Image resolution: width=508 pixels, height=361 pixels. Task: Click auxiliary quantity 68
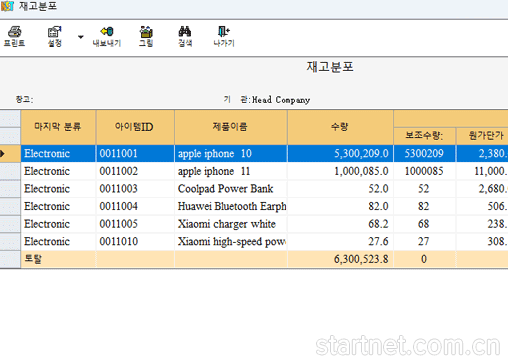[424, 224]
